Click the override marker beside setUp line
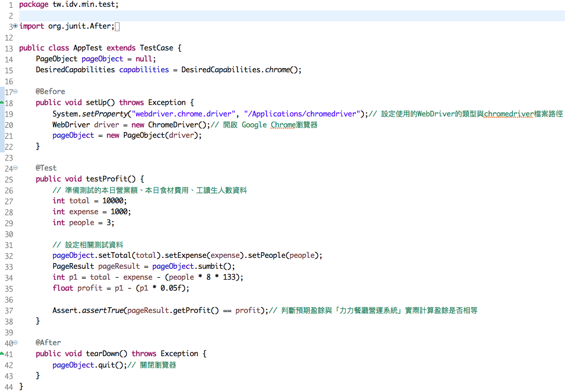Viewport: 565px width, 392px height. (x=2, y=102)
